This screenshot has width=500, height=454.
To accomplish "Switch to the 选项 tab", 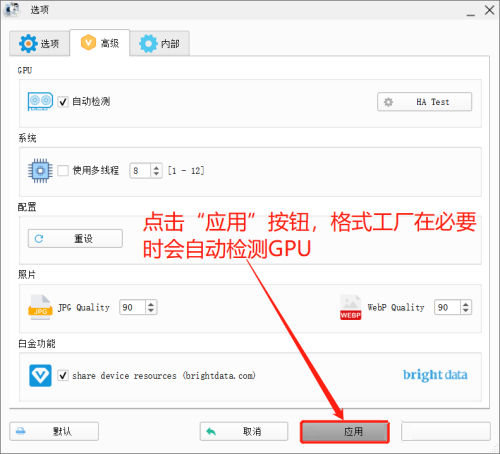I will pyautogui.click(x=39, y=43).
